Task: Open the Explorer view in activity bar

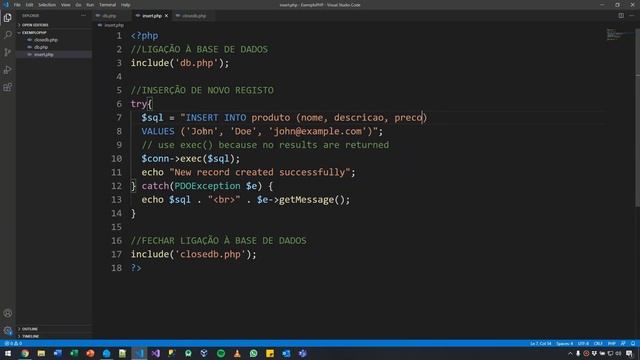Action: point(7,18)
